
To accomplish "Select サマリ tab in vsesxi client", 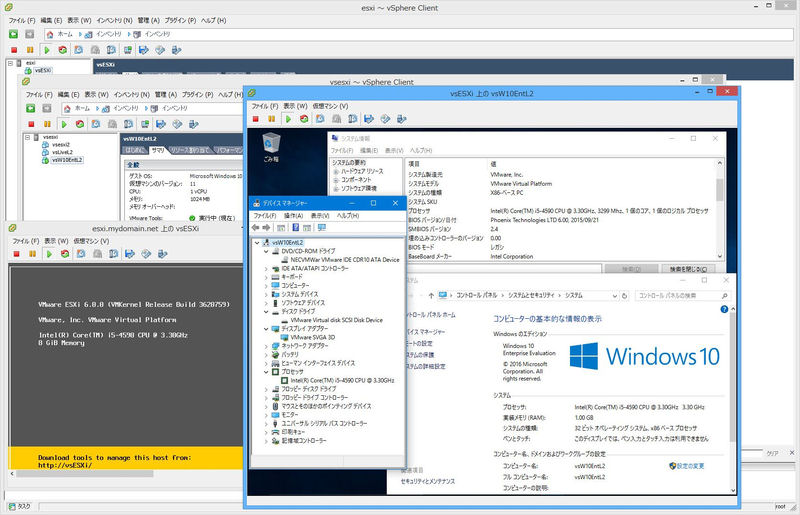I will 158,150.
